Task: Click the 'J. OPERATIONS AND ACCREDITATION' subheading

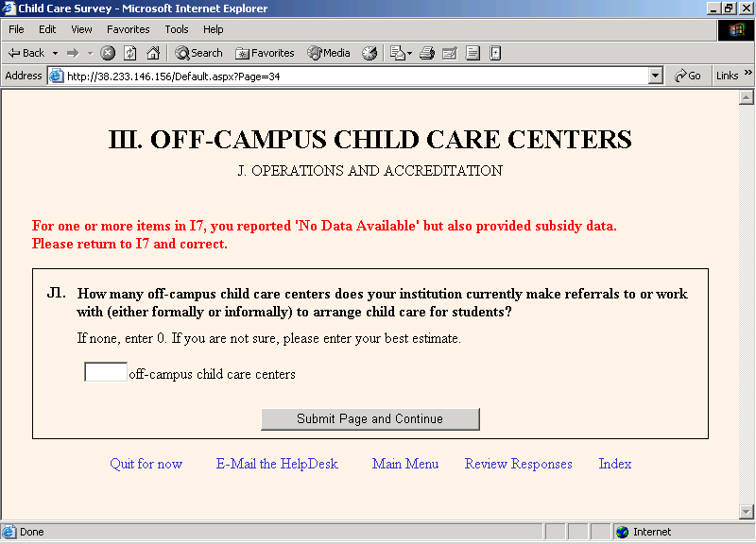Action: [x=369, y=171]
